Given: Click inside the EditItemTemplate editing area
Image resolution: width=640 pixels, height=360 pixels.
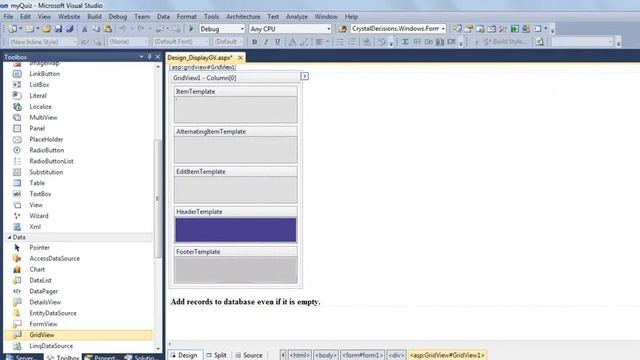Looking at the screenshot, I should pos(236,189).
